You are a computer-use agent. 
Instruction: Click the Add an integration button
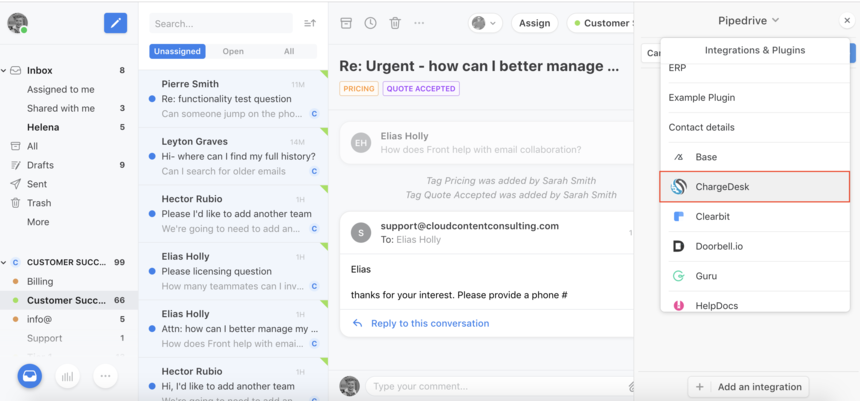coord(748,387)
